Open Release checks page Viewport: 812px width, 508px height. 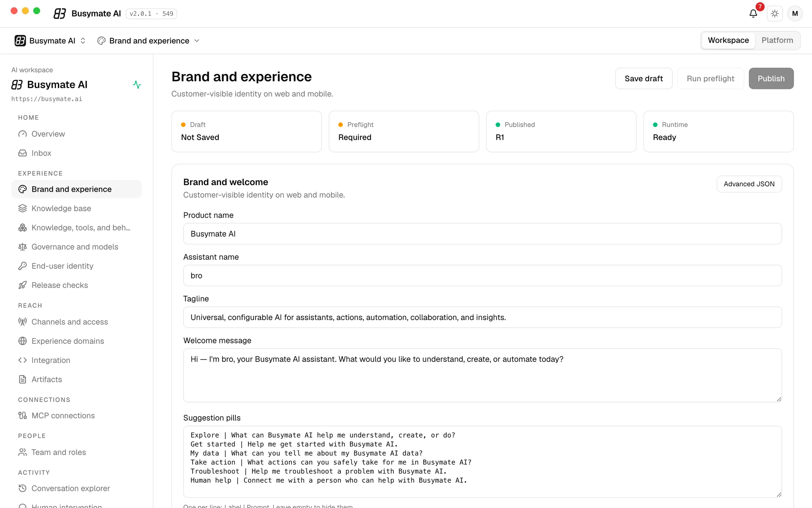pyautogui.click(x=76, y=285)
